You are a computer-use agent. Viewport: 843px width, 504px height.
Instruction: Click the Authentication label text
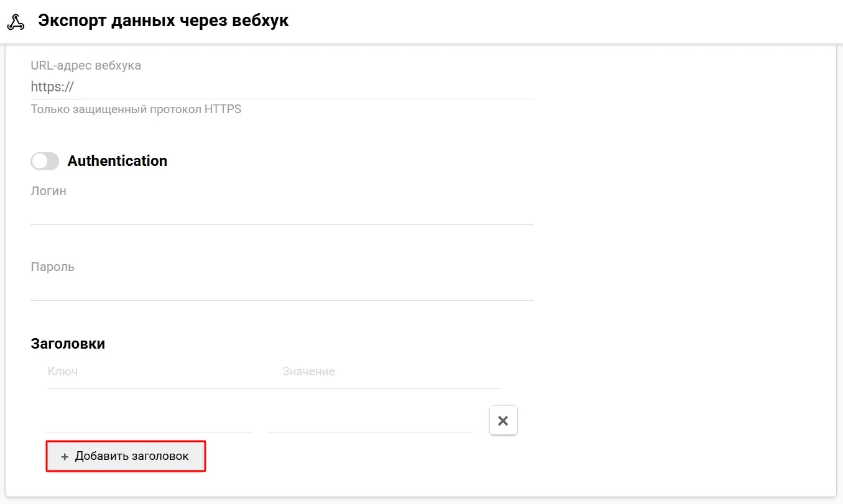[117, 161]
